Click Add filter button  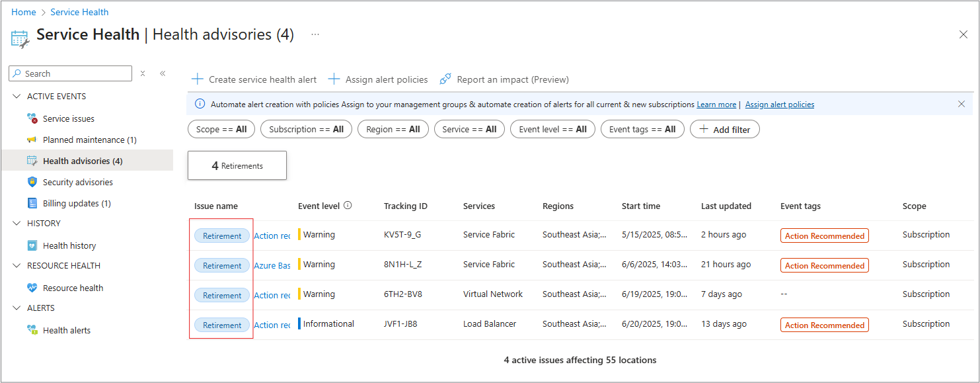pyautogui.click(x=724, y=130)
